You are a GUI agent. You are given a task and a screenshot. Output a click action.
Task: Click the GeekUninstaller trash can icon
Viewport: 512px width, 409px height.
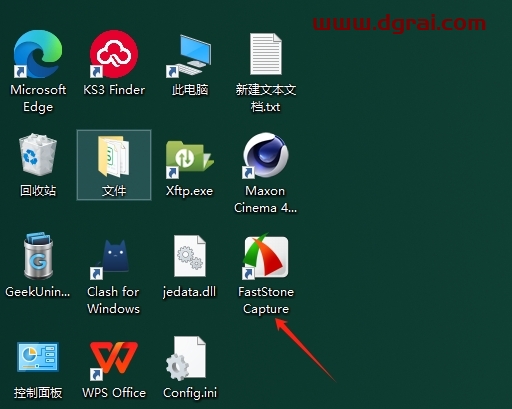point(38,256)
